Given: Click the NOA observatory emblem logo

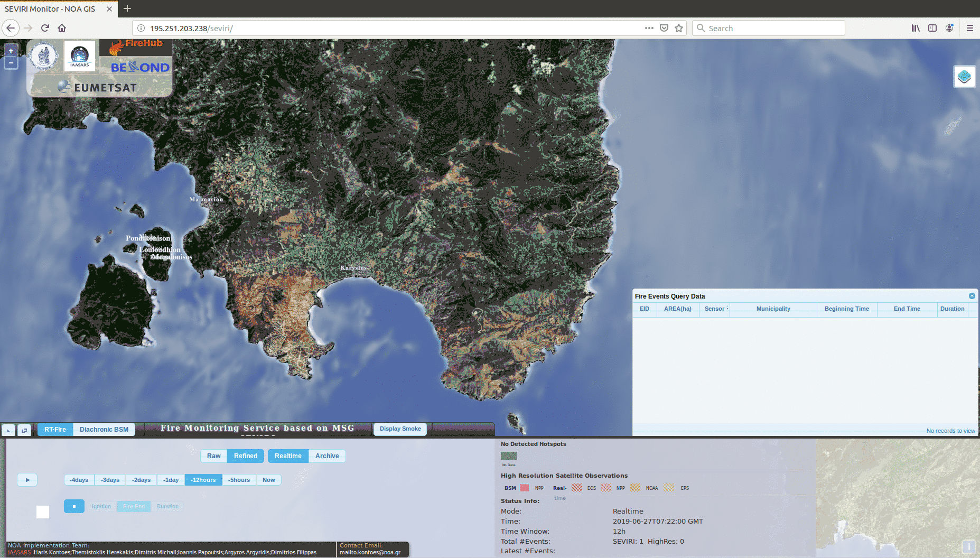Looking at the screenshot, I should pyautogui.click(x=44, y=56).
